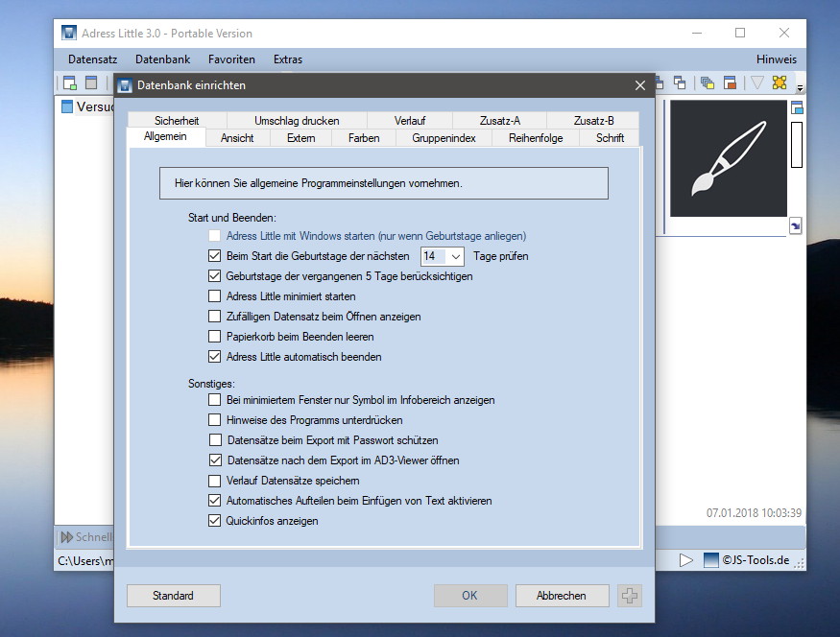Enable 'Adress Little minimiert starten'
This screenshot has height=637, width=840.
coord(214,296)
